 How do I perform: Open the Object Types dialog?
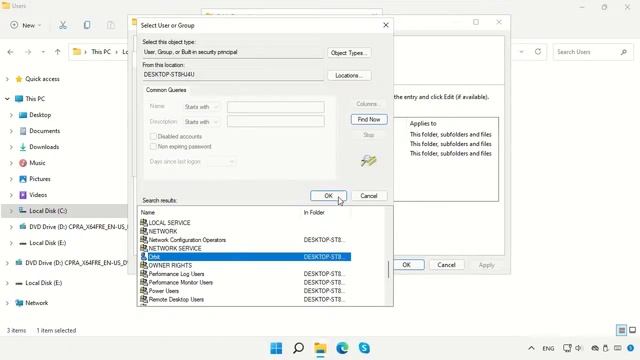(x=349, y=53)
